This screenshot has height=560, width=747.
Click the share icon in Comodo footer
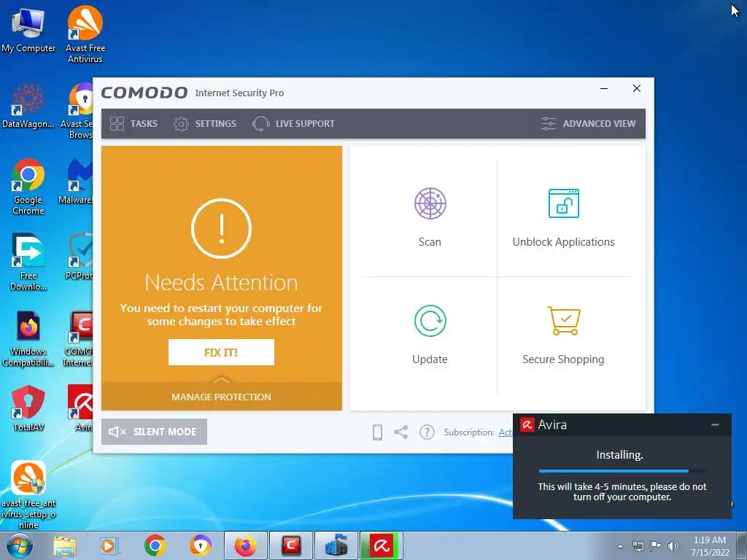pyautogui.click(x=400, y=432)
